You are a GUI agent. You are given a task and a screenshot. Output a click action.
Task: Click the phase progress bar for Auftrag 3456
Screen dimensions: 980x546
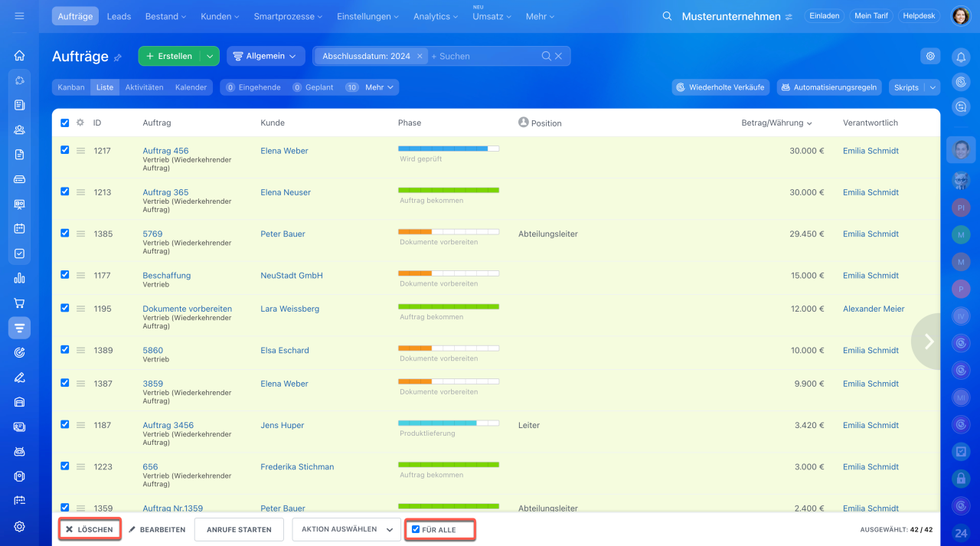click(x=449, y=423)
